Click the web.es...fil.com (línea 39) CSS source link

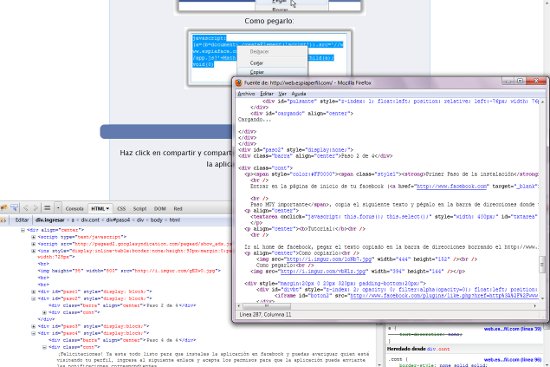point(512,329)
